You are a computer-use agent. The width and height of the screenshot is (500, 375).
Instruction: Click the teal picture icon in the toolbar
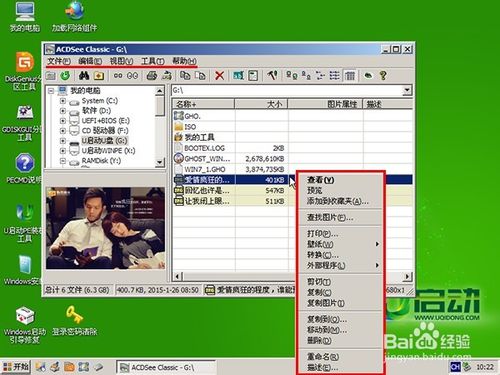coord(238,76)
